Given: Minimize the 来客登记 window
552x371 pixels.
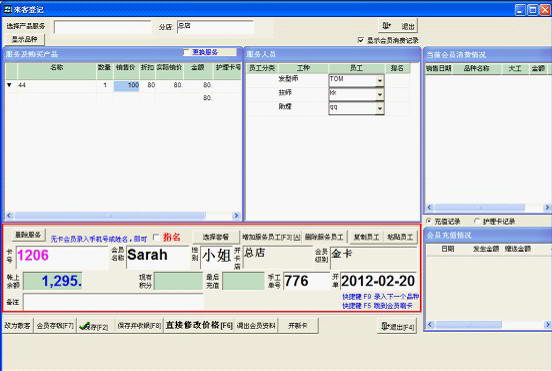Looking at the screenshot, I should click(520, 10).
